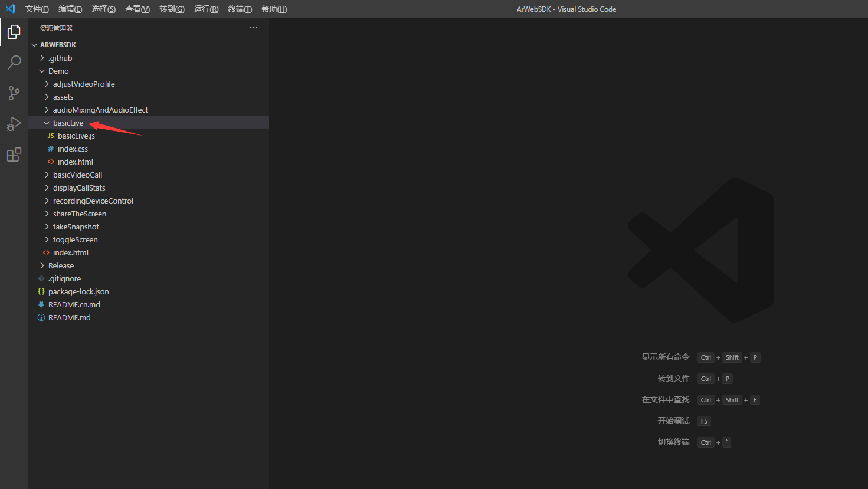
Task: Expand the assets folder
Action: (x=47, y=97)
